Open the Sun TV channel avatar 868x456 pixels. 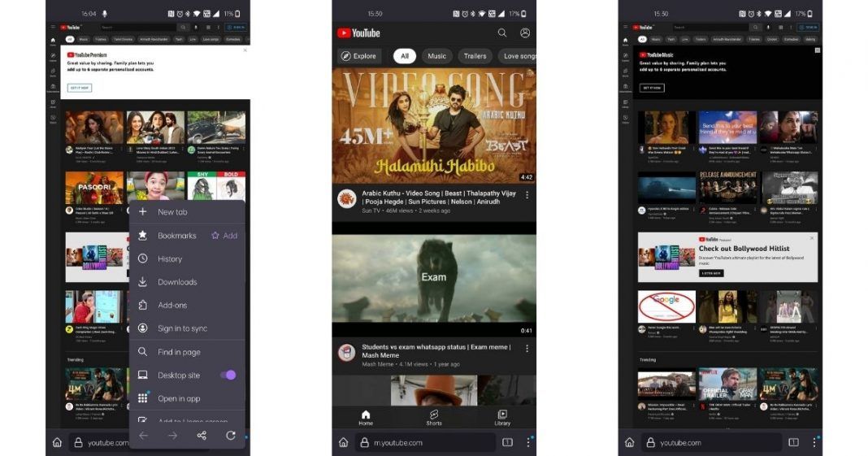(x=346, y=198)
